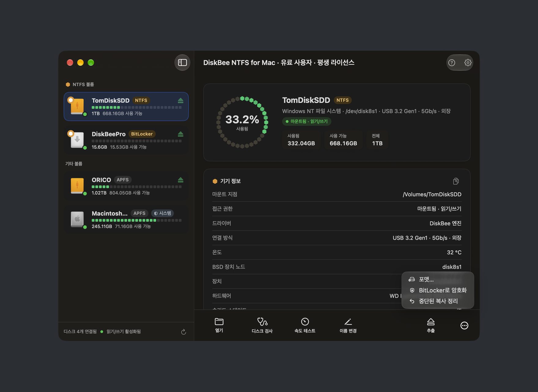This screenshot has width=538, height=392.
Task: Eject TomDiskSDD from the sidebar
Action: pos(180,101)
